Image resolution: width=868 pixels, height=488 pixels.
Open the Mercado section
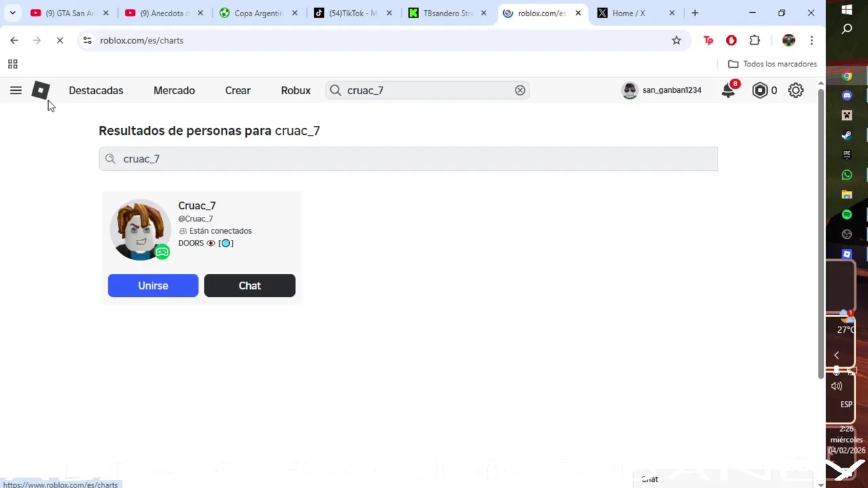tap(174, 90)
